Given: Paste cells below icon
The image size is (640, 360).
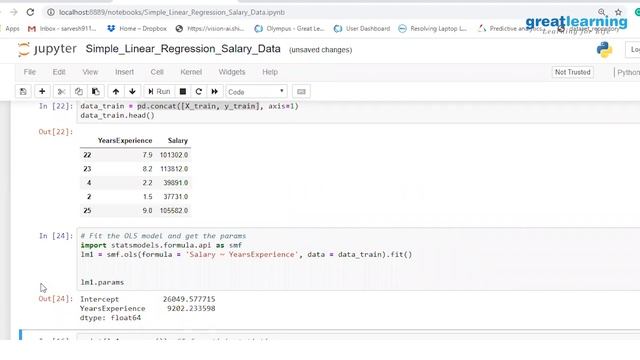Looking at the screenshot, I should pyautogui.click(x=96, y=91).
